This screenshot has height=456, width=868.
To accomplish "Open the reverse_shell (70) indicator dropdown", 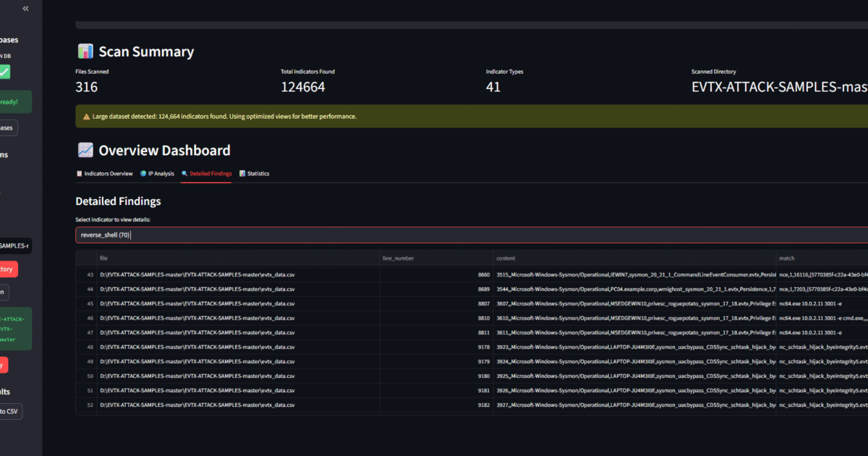I will [470, 235].
